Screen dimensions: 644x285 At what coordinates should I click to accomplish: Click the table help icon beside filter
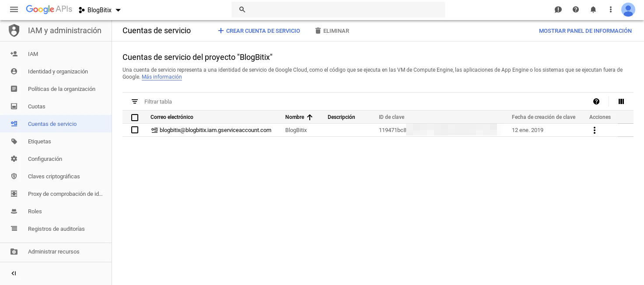point(596,101)
